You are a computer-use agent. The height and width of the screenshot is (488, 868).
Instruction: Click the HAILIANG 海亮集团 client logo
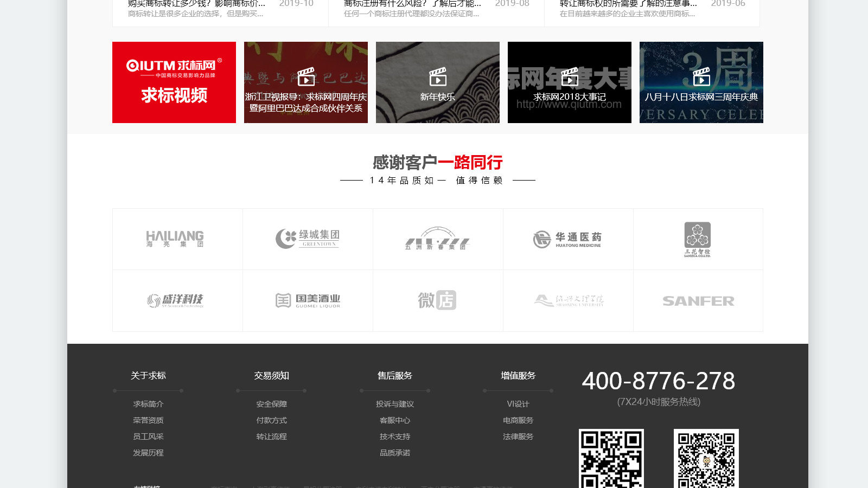point(175,239)
